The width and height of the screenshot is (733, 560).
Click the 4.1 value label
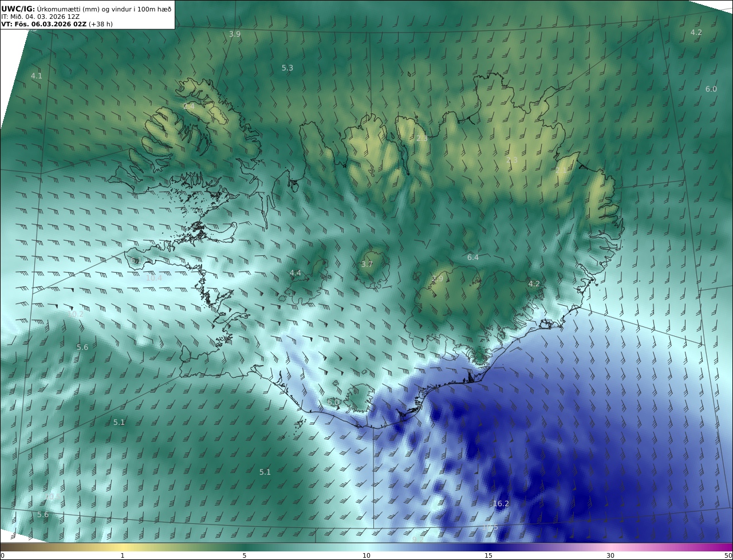pyautogui.click(x=37, y=76)
